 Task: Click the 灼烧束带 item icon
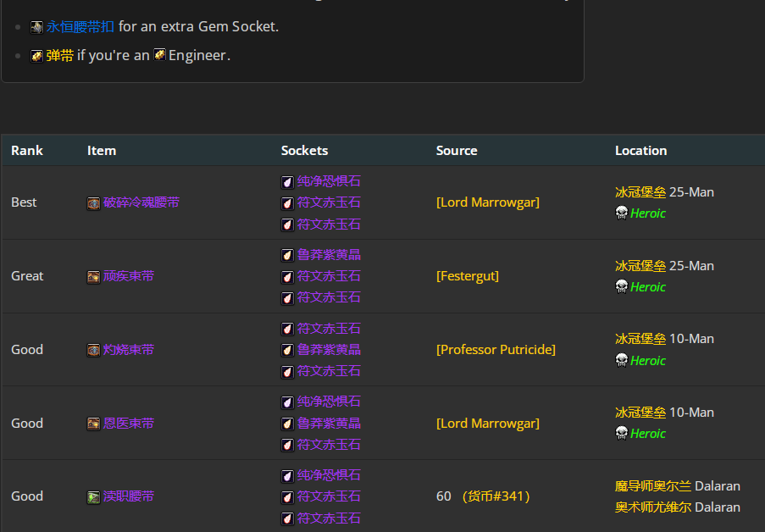tap(93, 350)
